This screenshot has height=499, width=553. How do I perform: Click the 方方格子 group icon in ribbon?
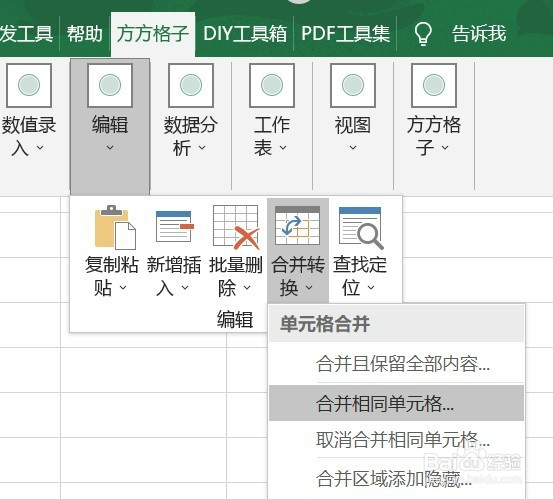(434, 85)
